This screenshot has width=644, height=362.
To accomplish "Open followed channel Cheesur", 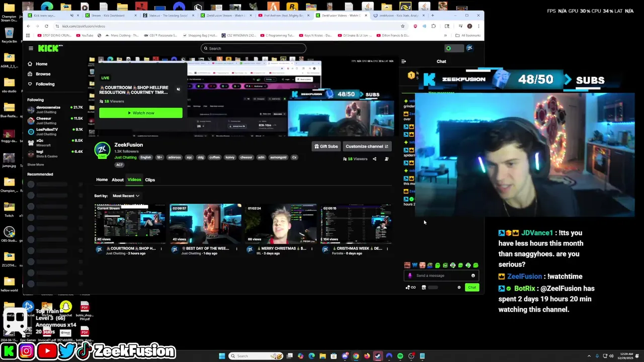I will pyautogui.click(x=55, y=121).
